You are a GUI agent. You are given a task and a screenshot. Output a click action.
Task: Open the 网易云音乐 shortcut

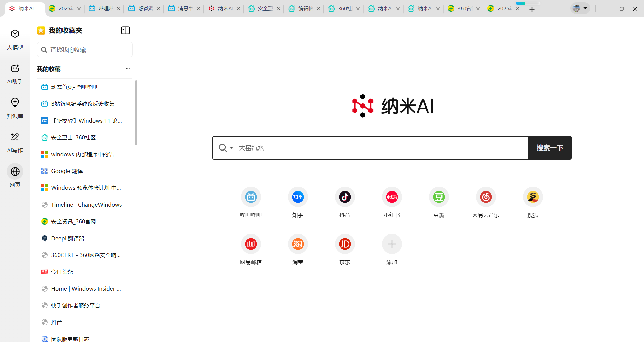coord(486,197)
